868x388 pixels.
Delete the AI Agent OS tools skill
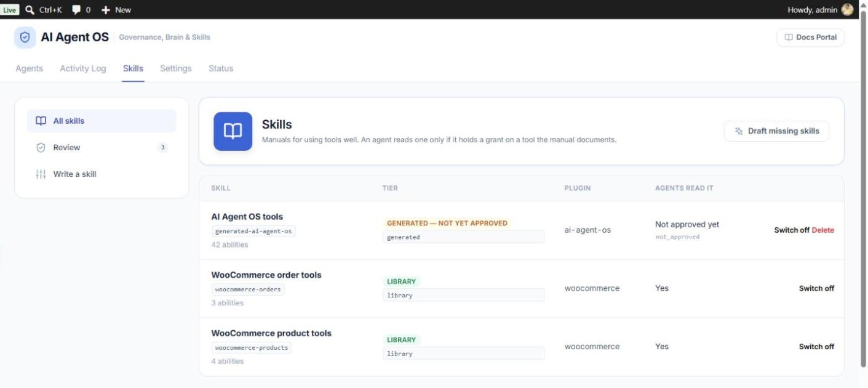click(823, 230)
